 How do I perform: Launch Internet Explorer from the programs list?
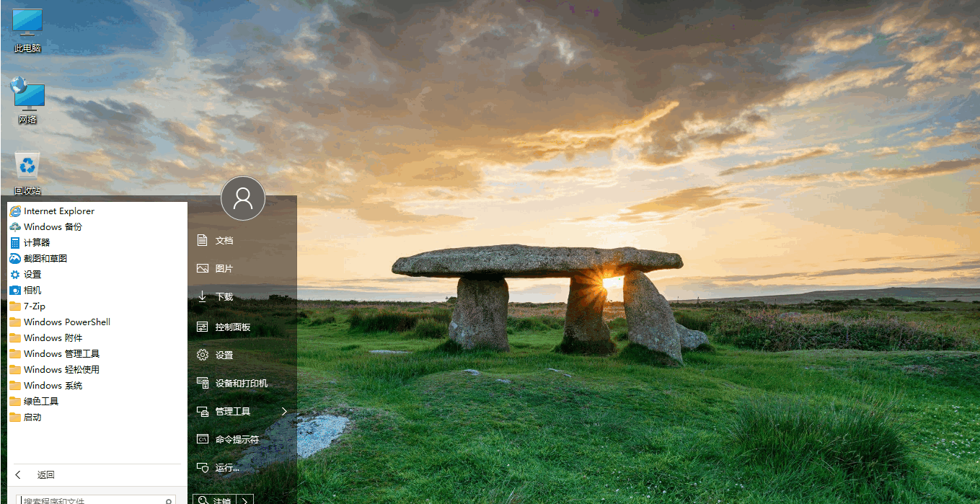click(97, 211)
